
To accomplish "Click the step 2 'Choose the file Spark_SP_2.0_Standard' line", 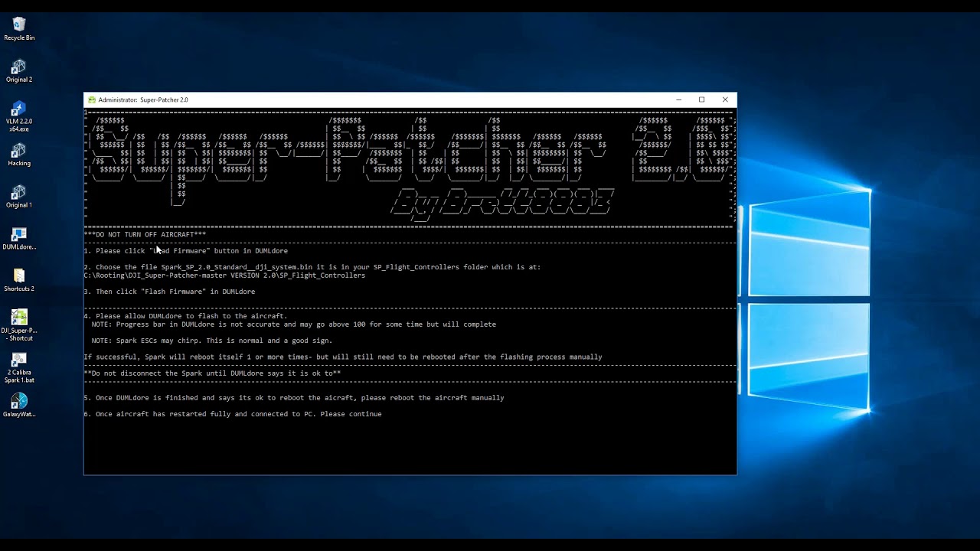I will click(312, 267).
